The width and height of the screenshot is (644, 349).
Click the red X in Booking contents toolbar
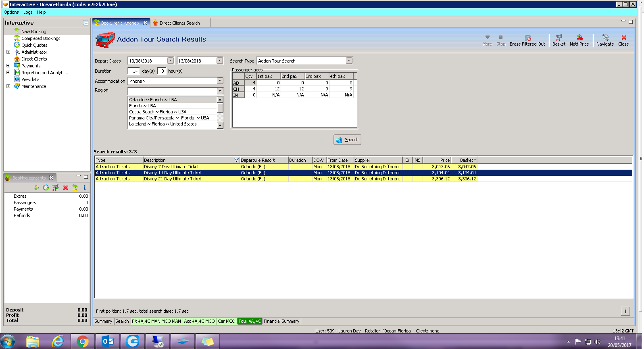65,188
